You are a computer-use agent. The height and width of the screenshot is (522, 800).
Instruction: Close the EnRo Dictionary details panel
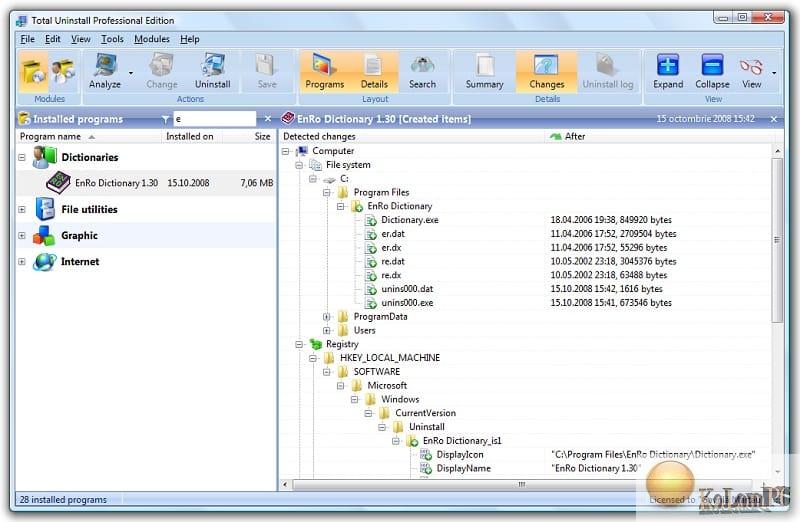[774, 119]
